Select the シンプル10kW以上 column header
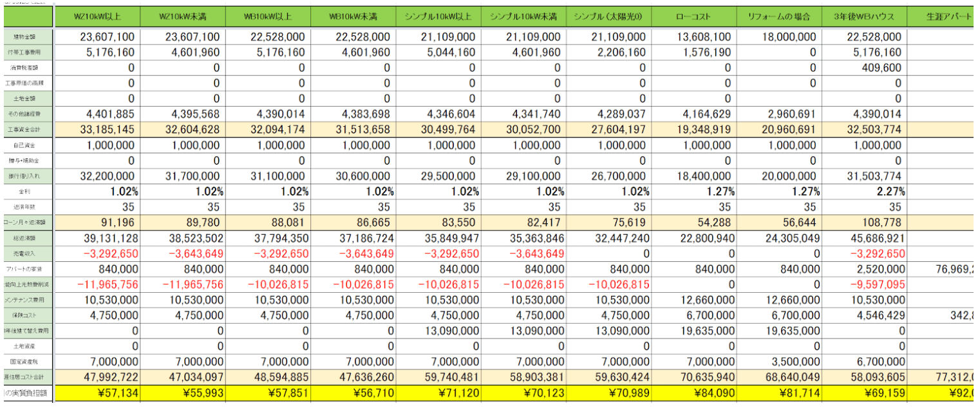 pos(437,16)
